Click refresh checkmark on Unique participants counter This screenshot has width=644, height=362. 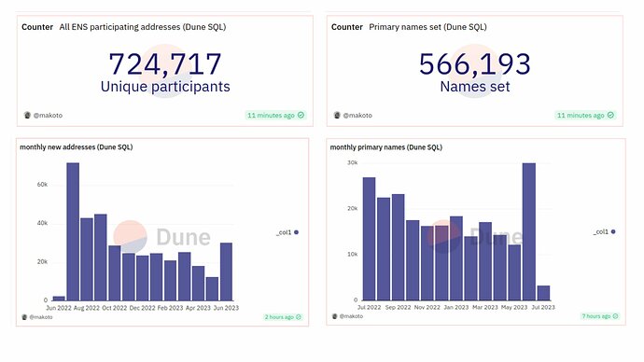click(x=301, y=116)
